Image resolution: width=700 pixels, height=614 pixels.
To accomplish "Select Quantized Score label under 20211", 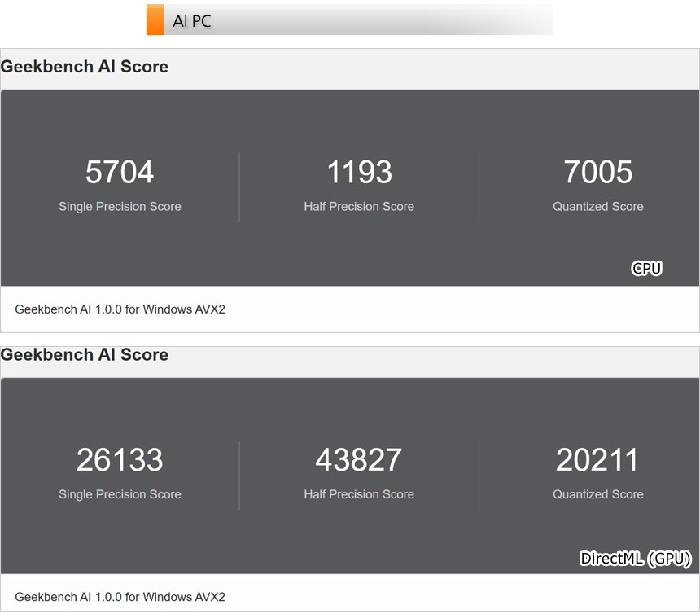I will coord(597,494).
